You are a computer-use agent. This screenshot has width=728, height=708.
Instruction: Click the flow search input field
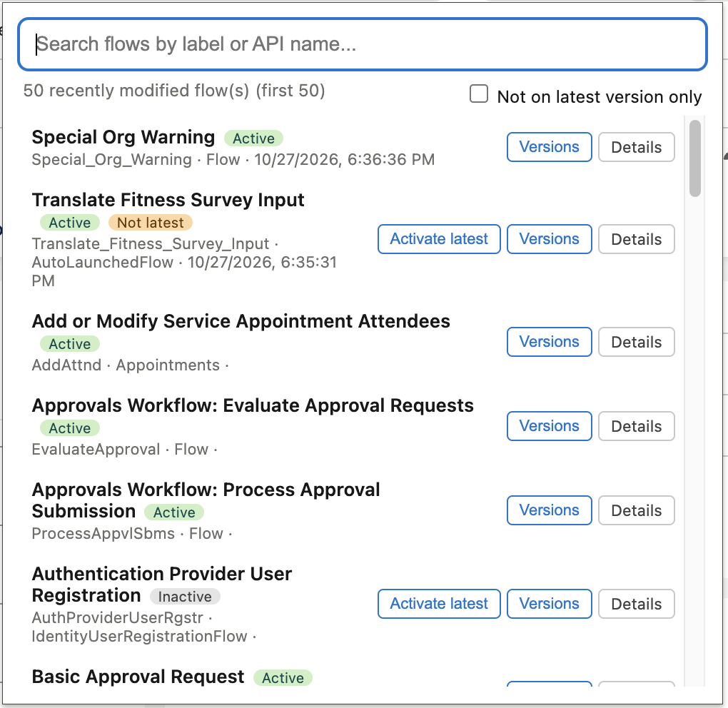[362, 44]
